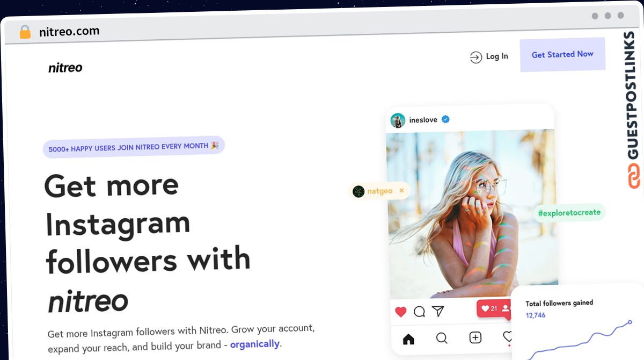Click the #exploretocreate hashtag chip
The width and height of the screenshot is (644, 360).
[569, 212]
